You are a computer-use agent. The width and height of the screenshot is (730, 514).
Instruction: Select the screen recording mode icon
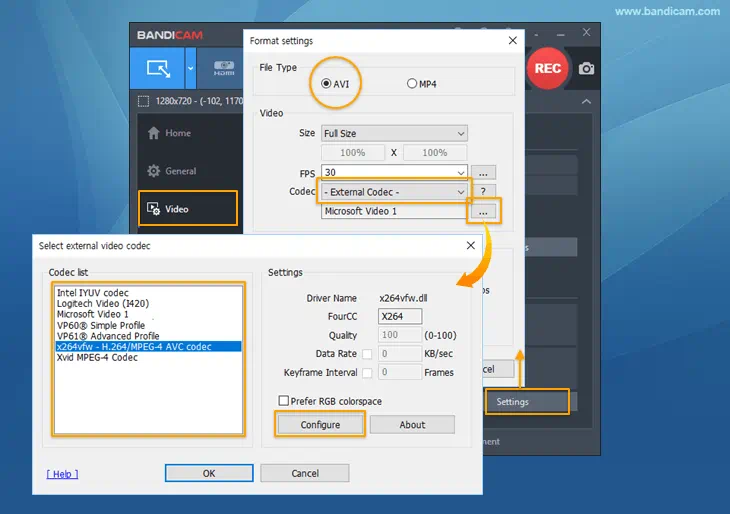click(158, 68)
